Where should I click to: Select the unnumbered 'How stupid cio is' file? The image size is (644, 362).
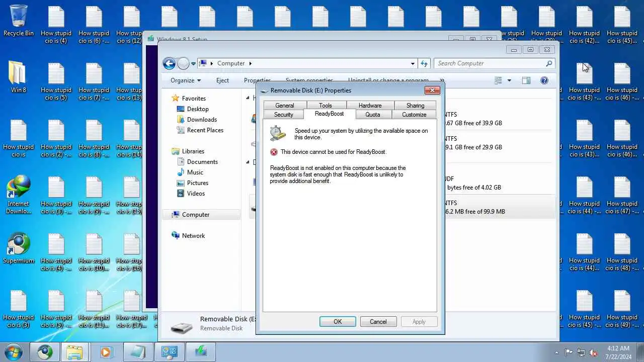(19, 138)
